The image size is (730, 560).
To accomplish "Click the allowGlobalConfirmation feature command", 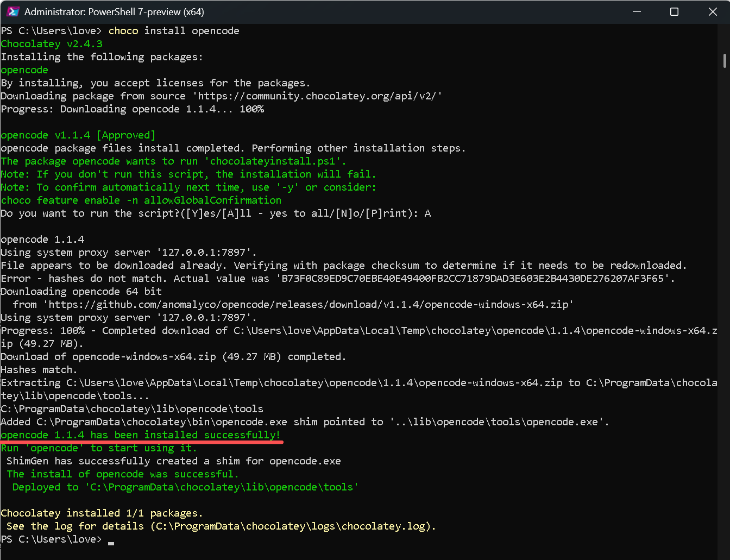I will click(x=141, y=200).
